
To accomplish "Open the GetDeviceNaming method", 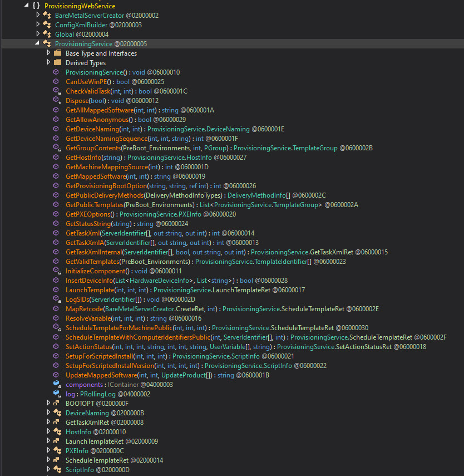I will (x=175, y=129).
